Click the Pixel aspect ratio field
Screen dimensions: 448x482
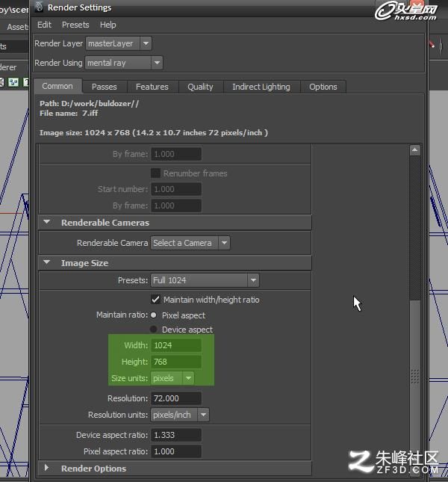(176, 451)
